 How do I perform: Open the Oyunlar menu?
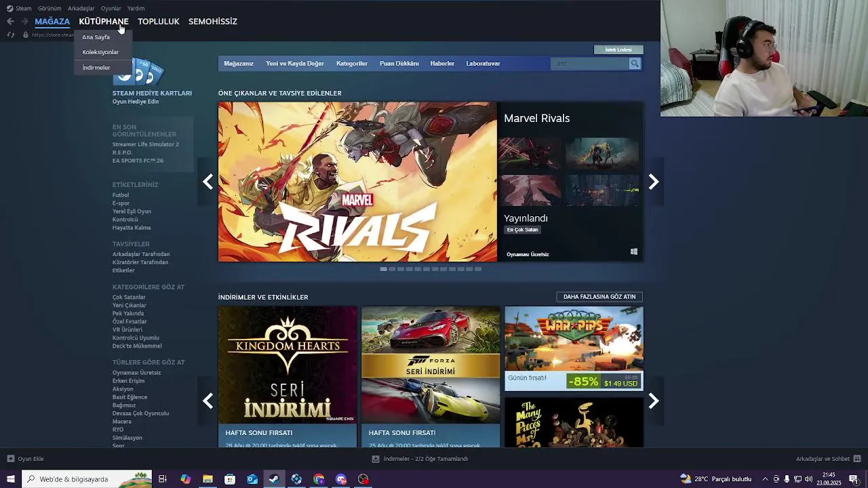point(111,8)
